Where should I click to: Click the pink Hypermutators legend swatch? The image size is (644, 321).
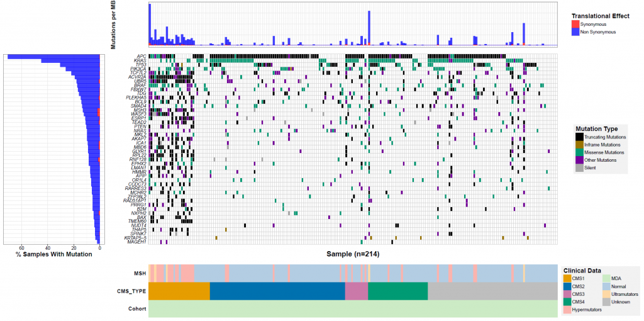[x=567, y=310]
